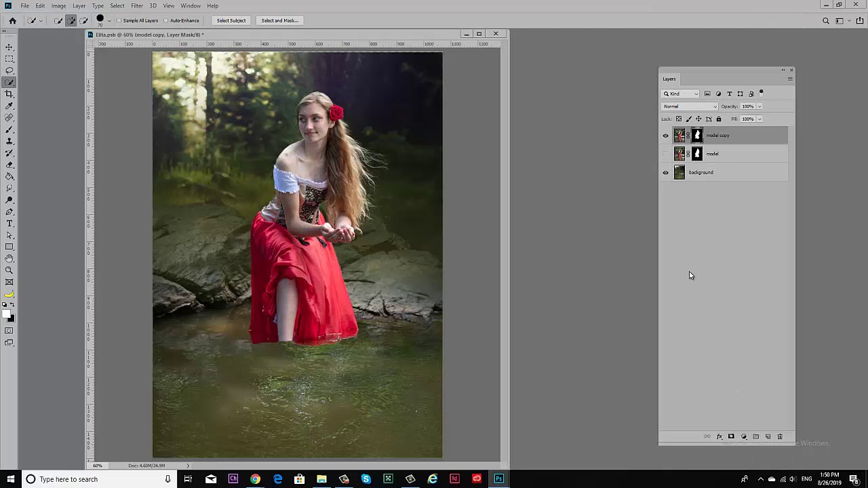Filter layers by type layers
Screen dimensions: 868x488
(x=729, y=94)
